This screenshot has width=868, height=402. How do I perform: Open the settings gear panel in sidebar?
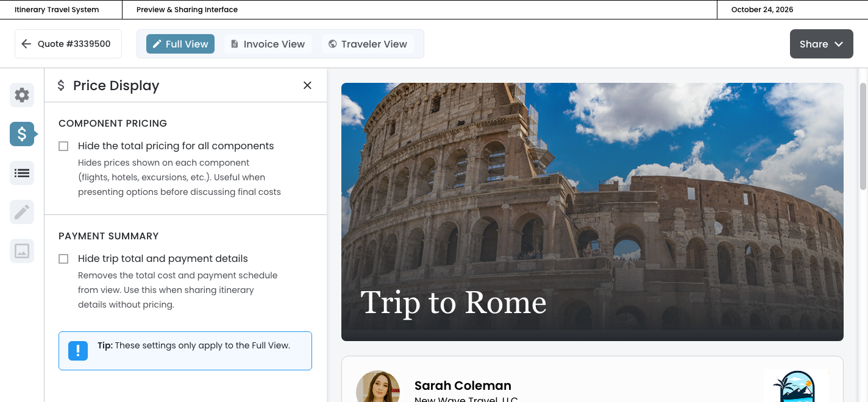point(22,95)
